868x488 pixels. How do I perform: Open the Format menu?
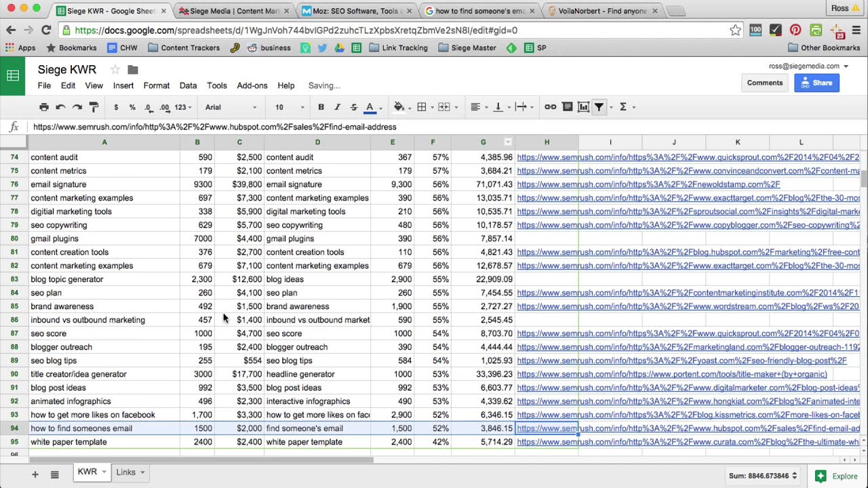[x=157, y=85]
